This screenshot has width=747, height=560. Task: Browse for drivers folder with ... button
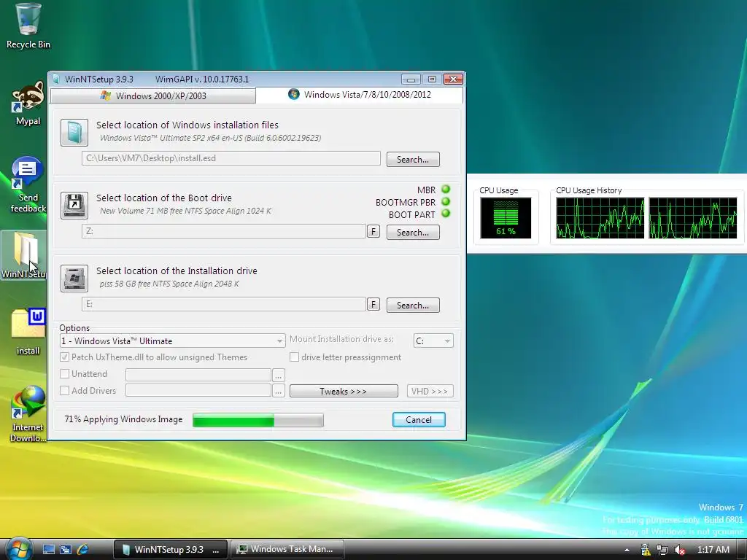tap(278, 392)
